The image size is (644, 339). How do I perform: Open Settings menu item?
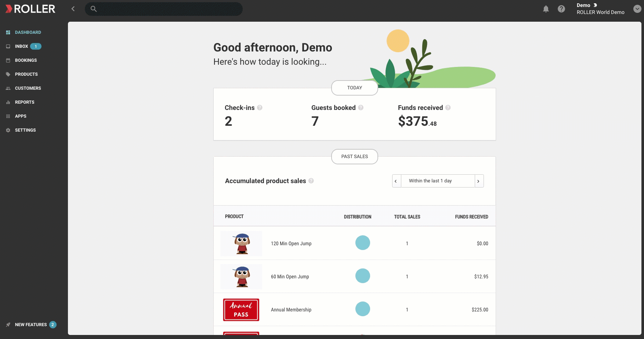tap(25, 130)
